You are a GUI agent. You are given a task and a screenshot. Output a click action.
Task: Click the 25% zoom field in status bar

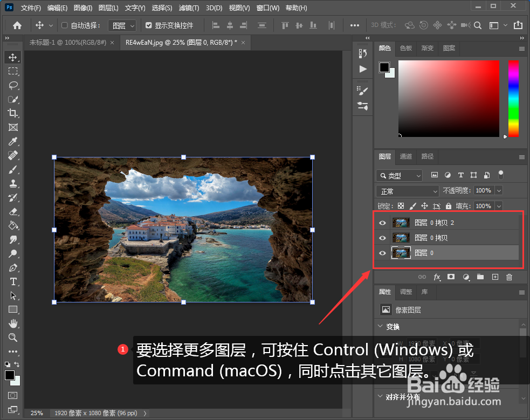click(x=37, y=413)
